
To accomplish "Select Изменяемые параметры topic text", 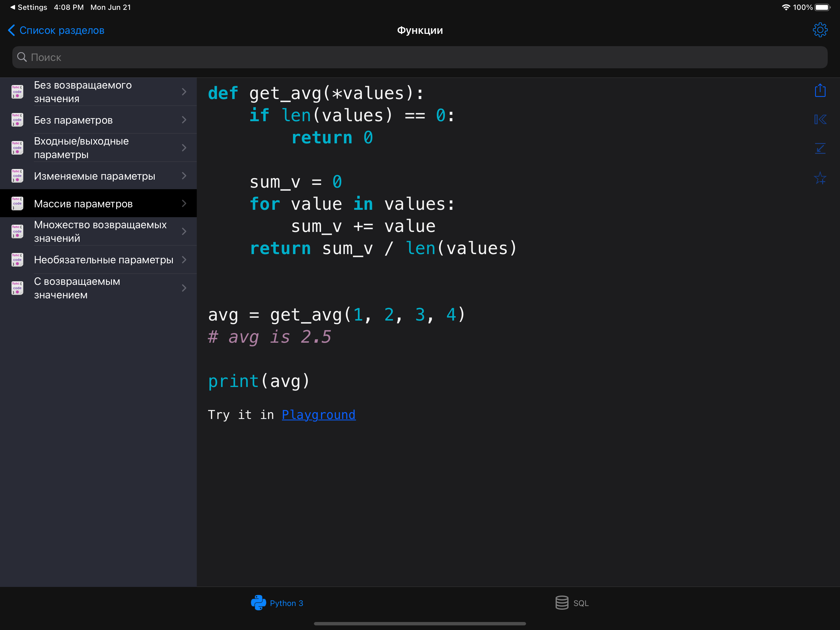I will pyautogui.click(x=95, y=176).
